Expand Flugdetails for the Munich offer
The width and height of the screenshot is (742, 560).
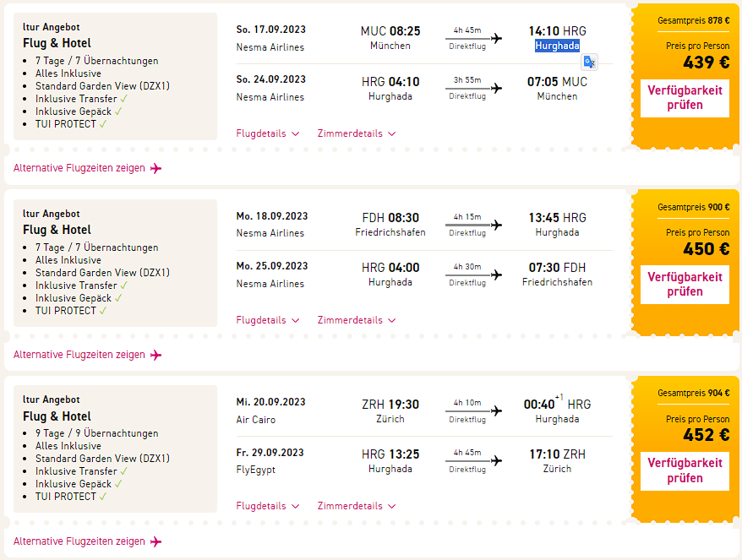pos(267,133)
